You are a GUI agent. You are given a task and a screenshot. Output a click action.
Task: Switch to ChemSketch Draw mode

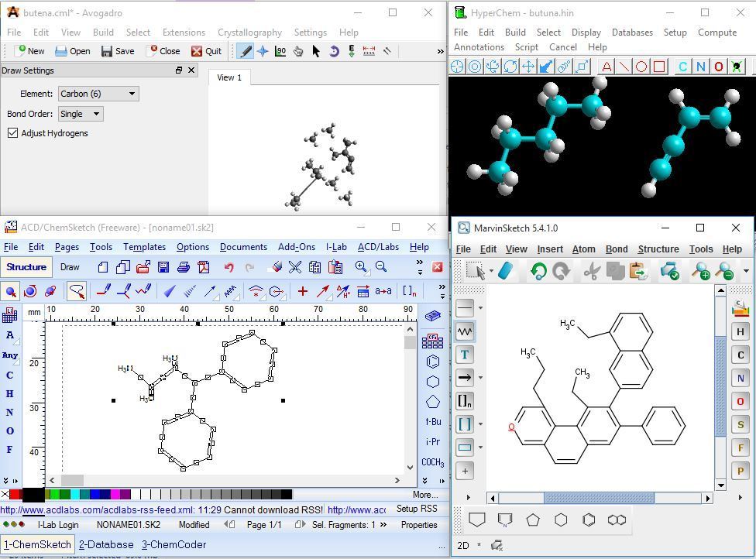click(70, 267)
